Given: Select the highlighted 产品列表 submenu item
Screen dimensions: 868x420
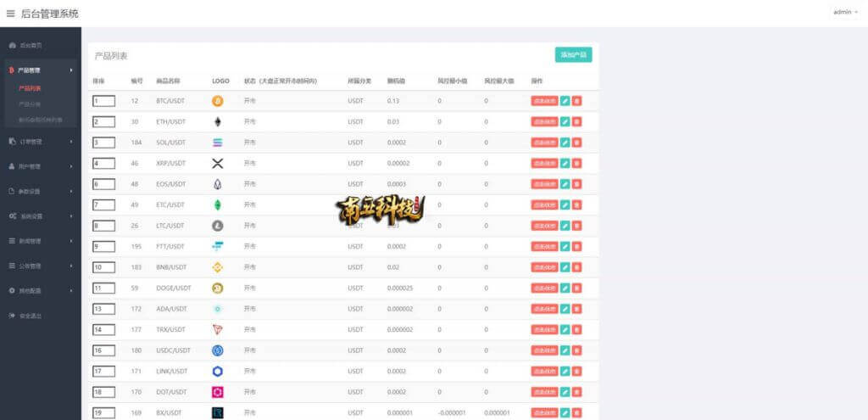Looking at the screenshot, I should coord(30,88).
